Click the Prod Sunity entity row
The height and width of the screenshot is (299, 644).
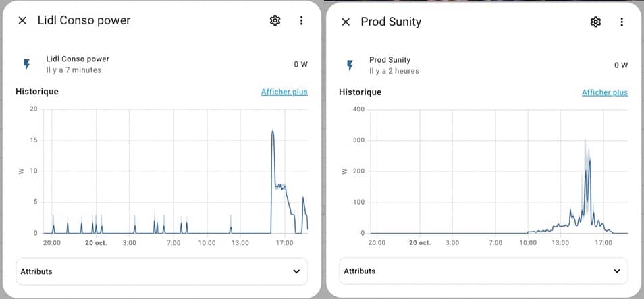pos(484,65)
